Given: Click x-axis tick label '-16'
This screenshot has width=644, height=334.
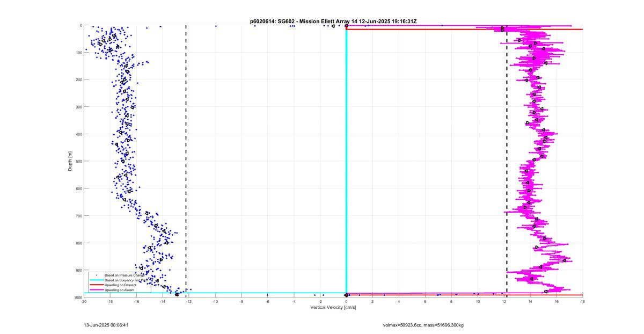Looking at the screenshot, I should (x=136, y=301).
